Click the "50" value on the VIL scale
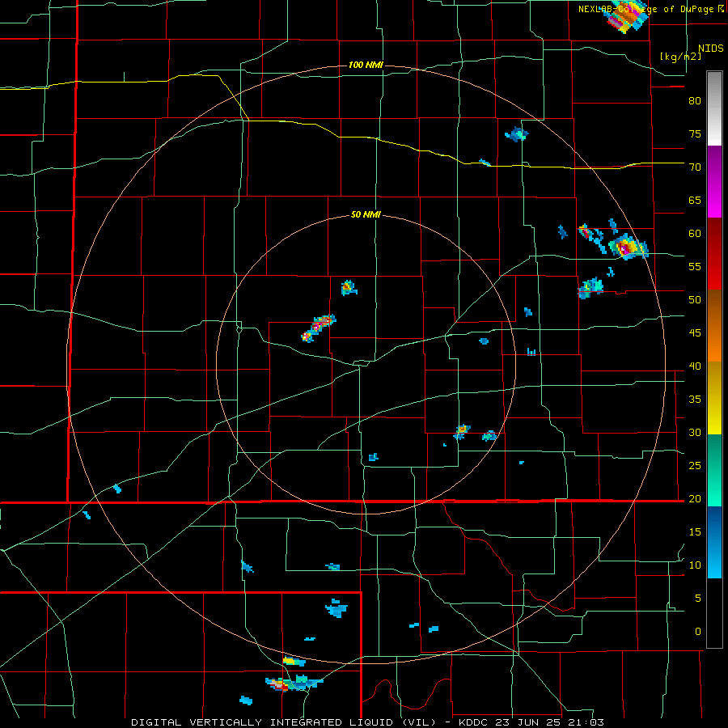 [695, 299]
